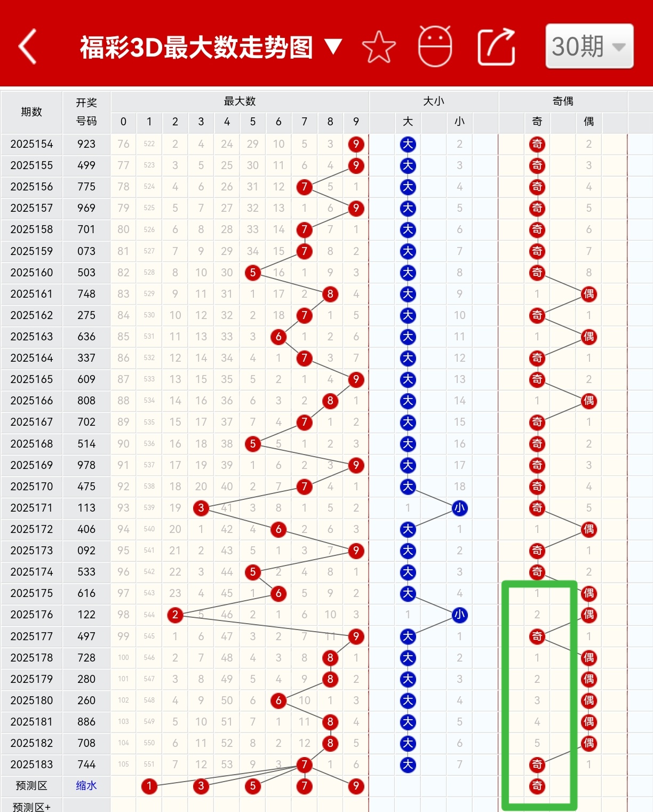The height and width of the screenshot is (812, 653).
Task: Click the 大小 group header
Action: (434, 101)
